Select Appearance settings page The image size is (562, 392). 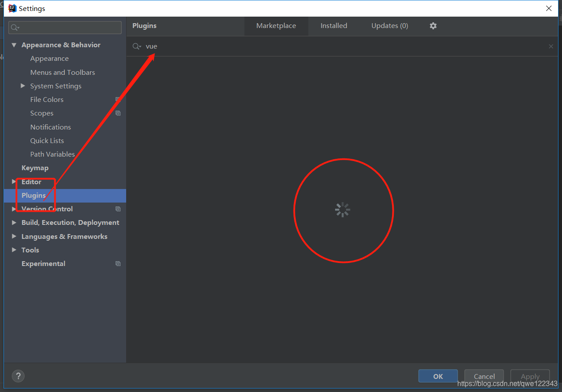click(49, 59)
